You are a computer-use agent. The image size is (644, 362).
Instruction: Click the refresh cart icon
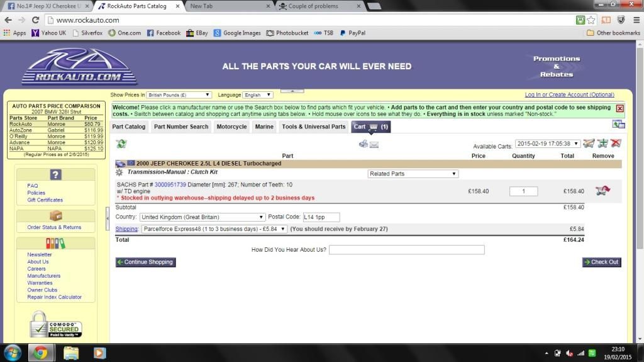(121, 144)
